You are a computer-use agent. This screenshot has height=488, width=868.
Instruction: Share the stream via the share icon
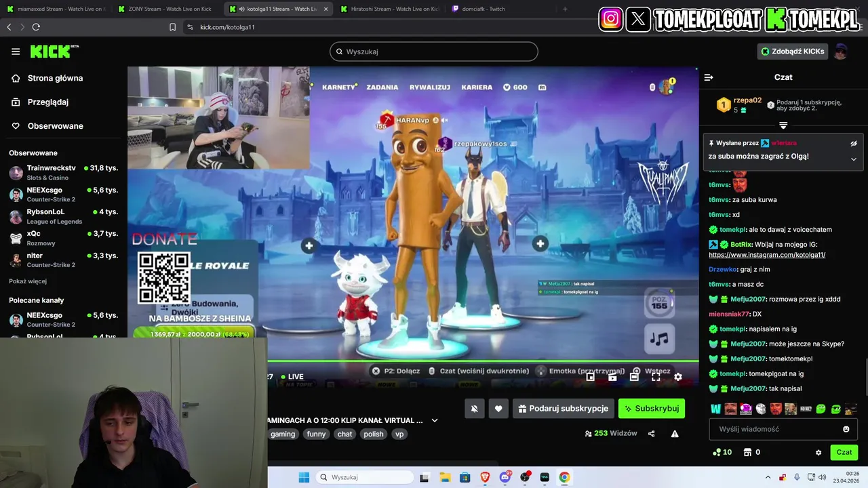coord(652,434)
